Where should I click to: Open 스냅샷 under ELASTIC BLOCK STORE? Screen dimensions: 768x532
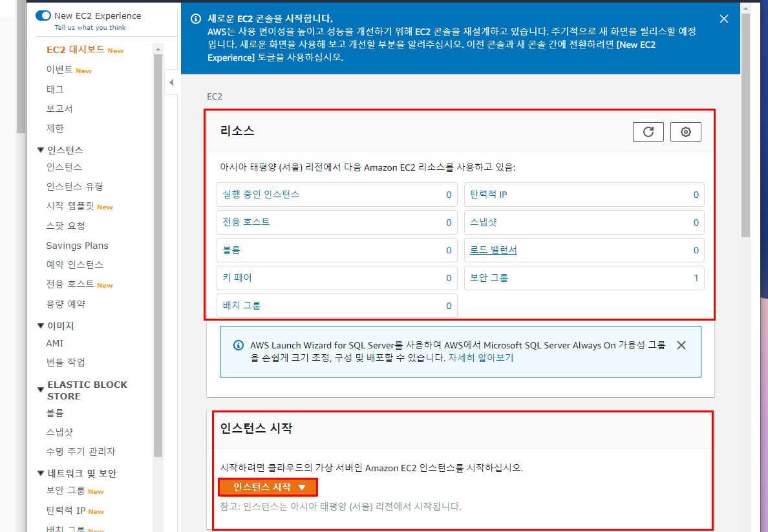click(59, 432)
